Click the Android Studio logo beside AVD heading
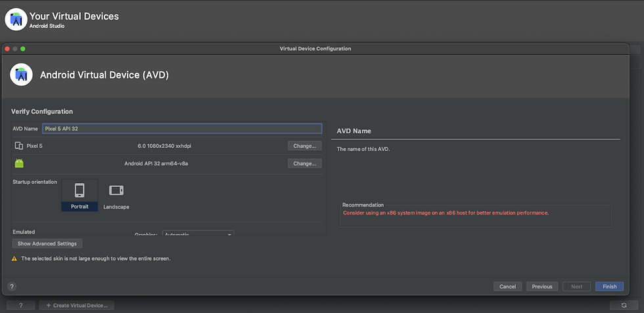The image size is (644, 313). (x=21, y=75)
